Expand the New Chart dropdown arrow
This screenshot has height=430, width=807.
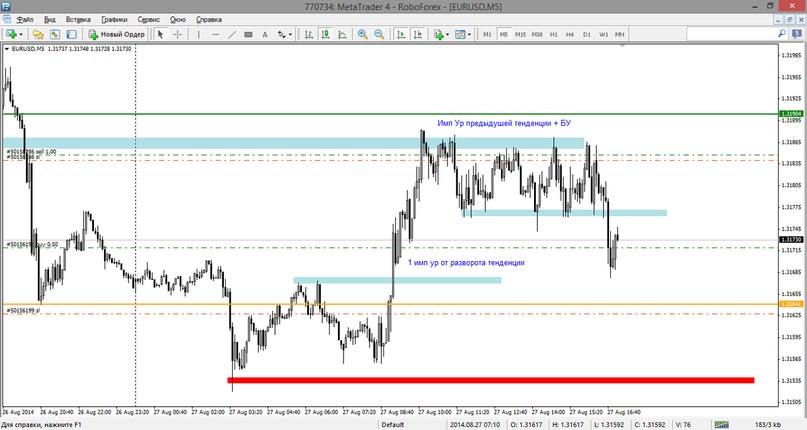[21, 35]
